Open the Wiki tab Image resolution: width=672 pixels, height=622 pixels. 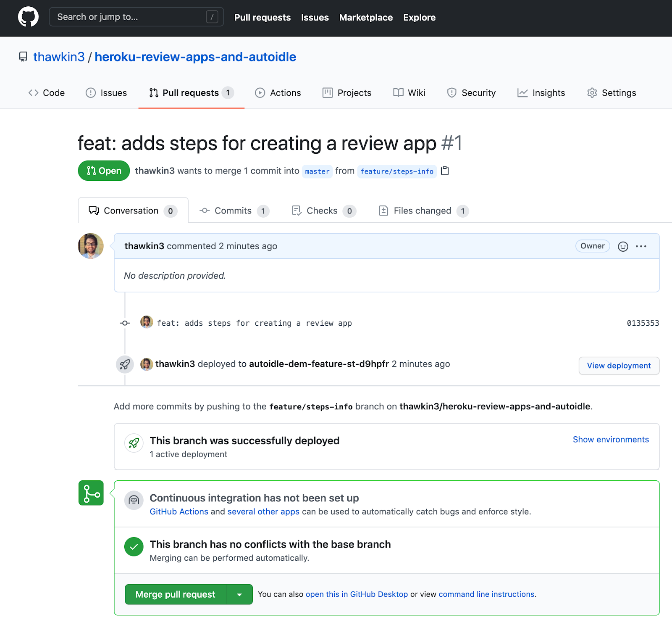point(409,93)
